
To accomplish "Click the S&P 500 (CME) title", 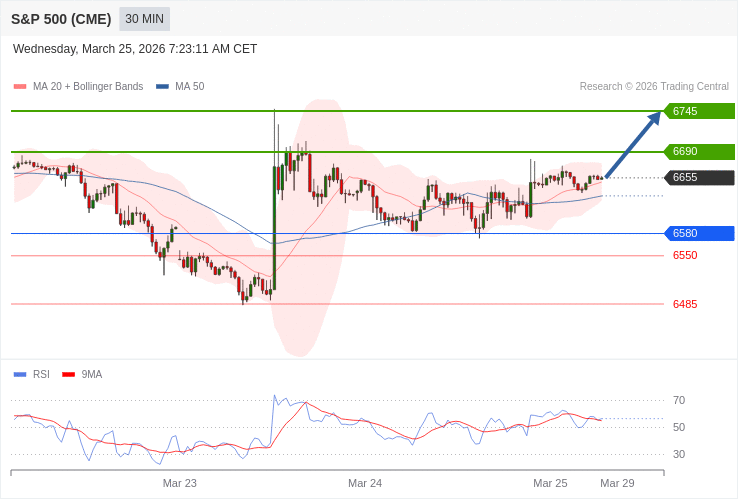I will [61, 19].
